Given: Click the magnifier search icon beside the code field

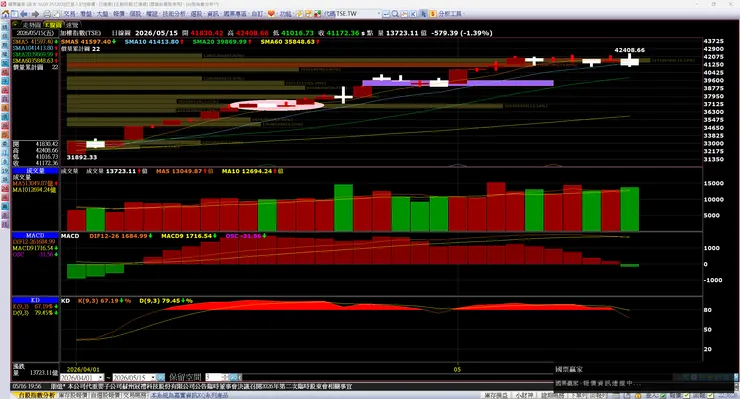Looking at the screenshot, I should tap(395, 14).
